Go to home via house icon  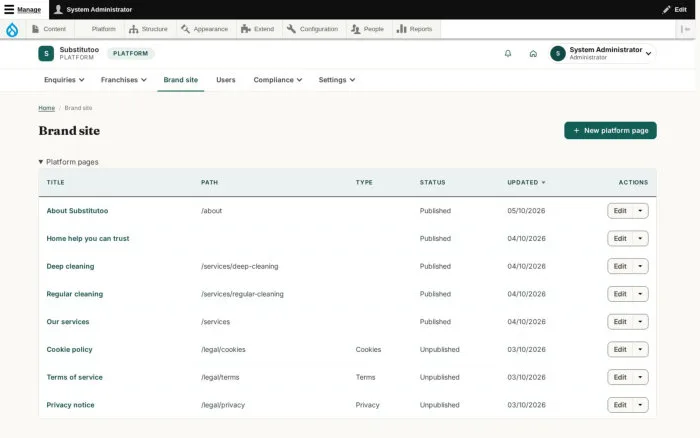[533, 54]
